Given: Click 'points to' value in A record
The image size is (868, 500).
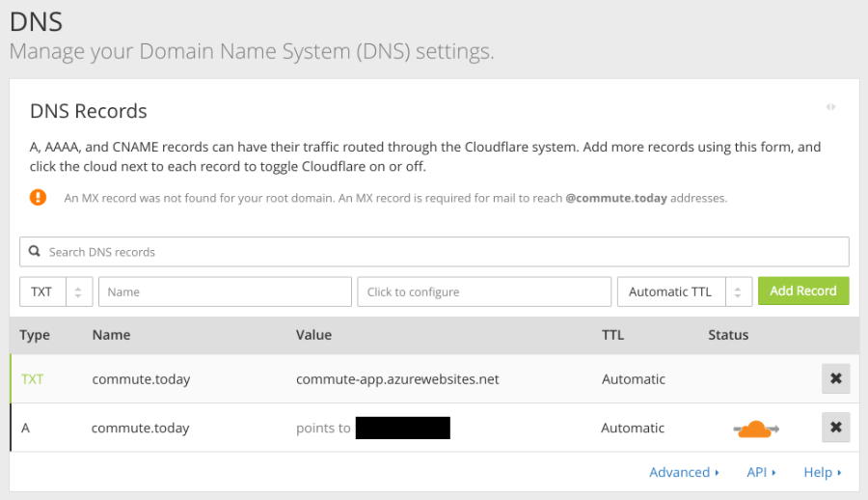Looking at the screenshot, I should click(x=323, y=428).
